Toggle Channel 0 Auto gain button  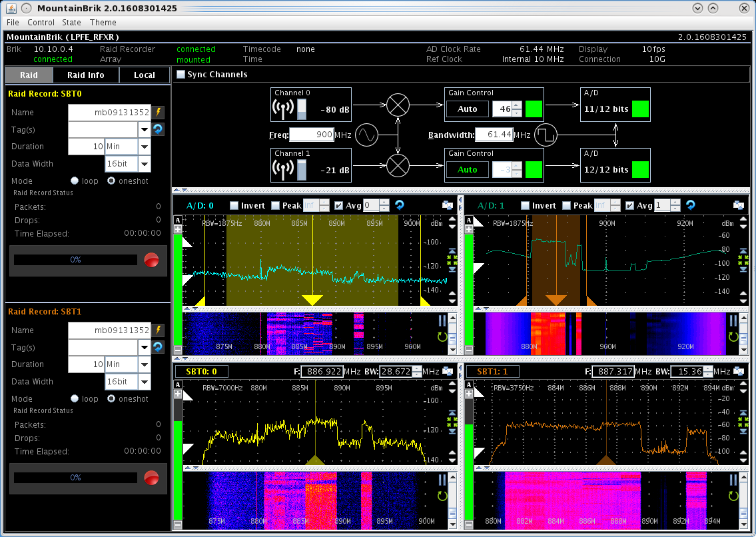pyautogui.click(x=467, y=109)
